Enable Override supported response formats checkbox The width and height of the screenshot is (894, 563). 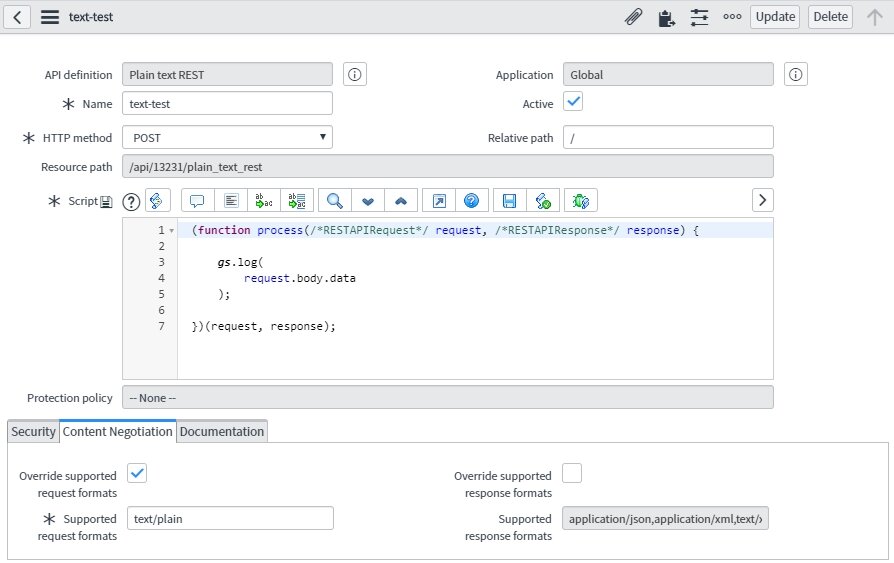572,474
